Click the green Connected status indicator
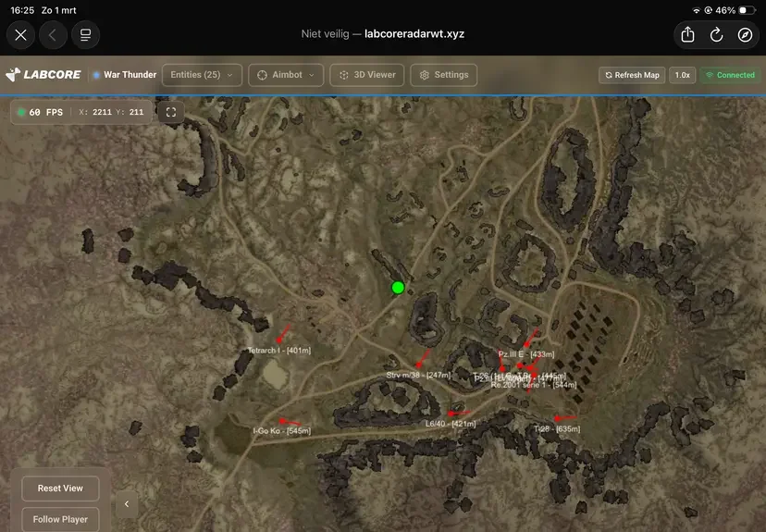 730,75
